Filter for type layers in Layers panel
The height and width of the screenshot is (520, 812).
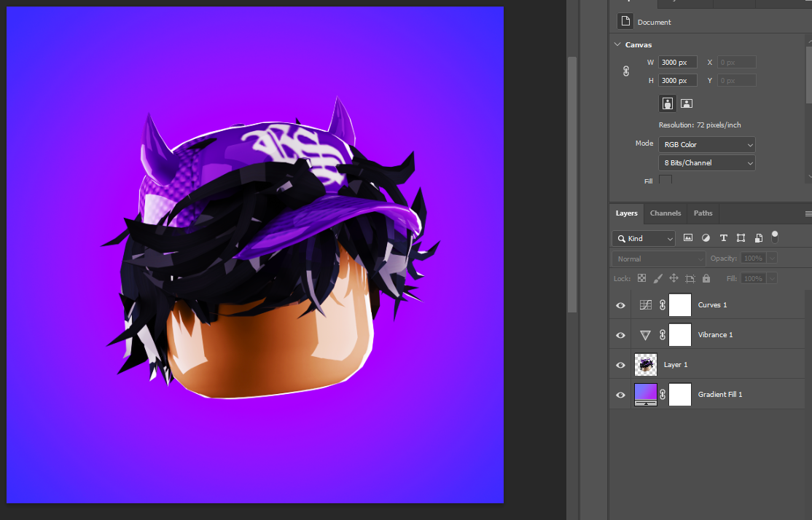[723, 237]
